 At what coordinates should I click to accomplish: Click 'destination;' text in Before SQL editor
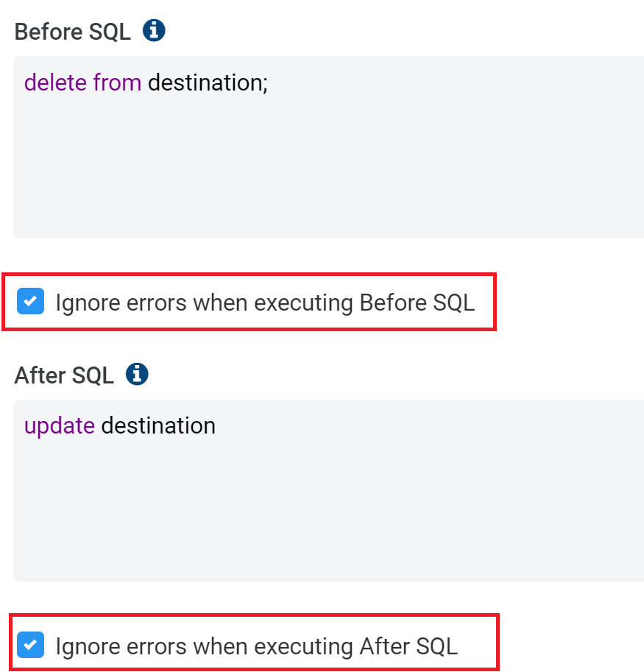208,82
